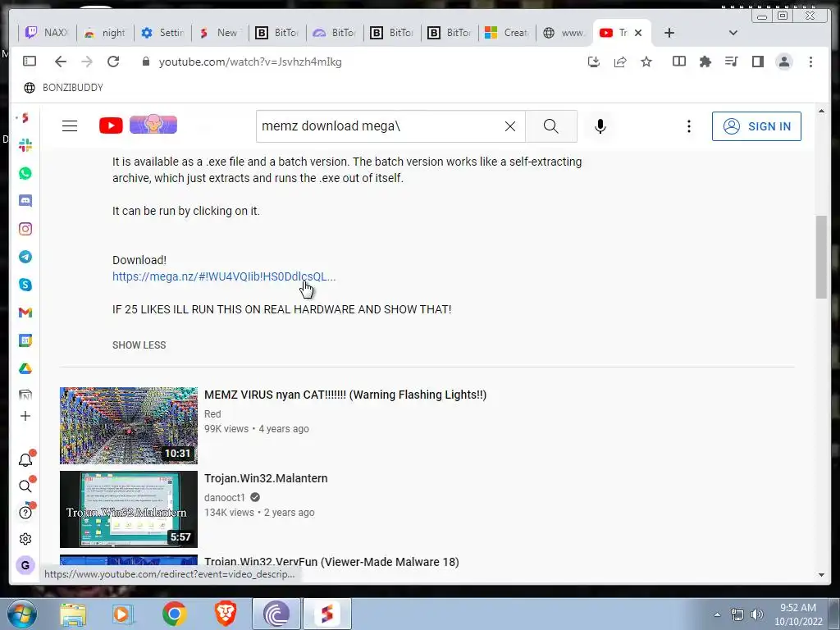This screenshot has height=630, width=840.
Task: Open Google Drive from the sidebar
Action: (x=25, y=368)
